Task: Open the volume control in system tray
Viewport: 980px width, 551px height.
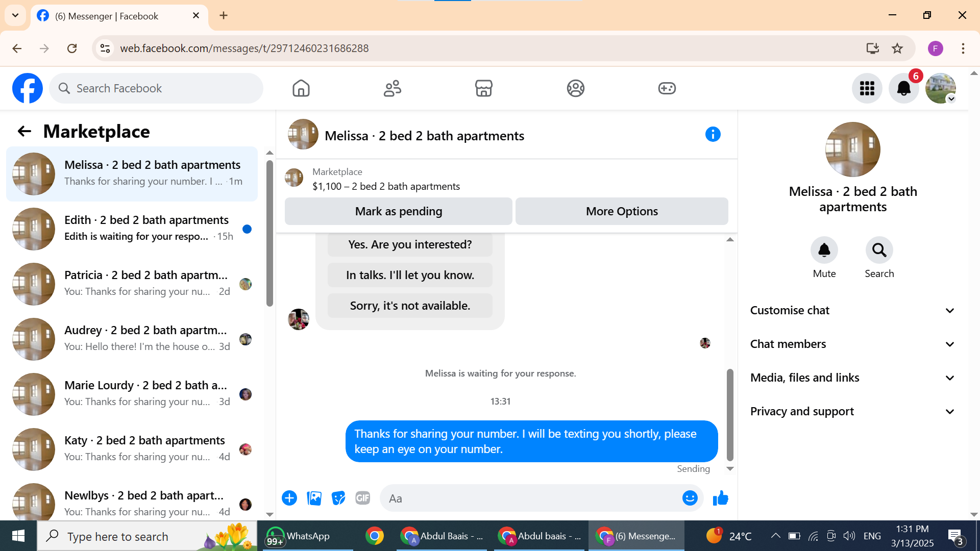Action: [849, 536]
